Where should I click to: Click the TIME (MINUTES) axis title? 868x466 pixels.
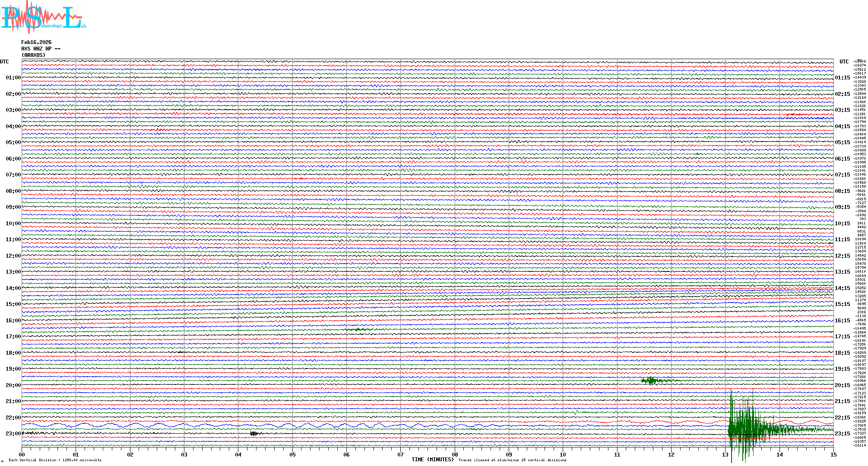pos(432,460)
